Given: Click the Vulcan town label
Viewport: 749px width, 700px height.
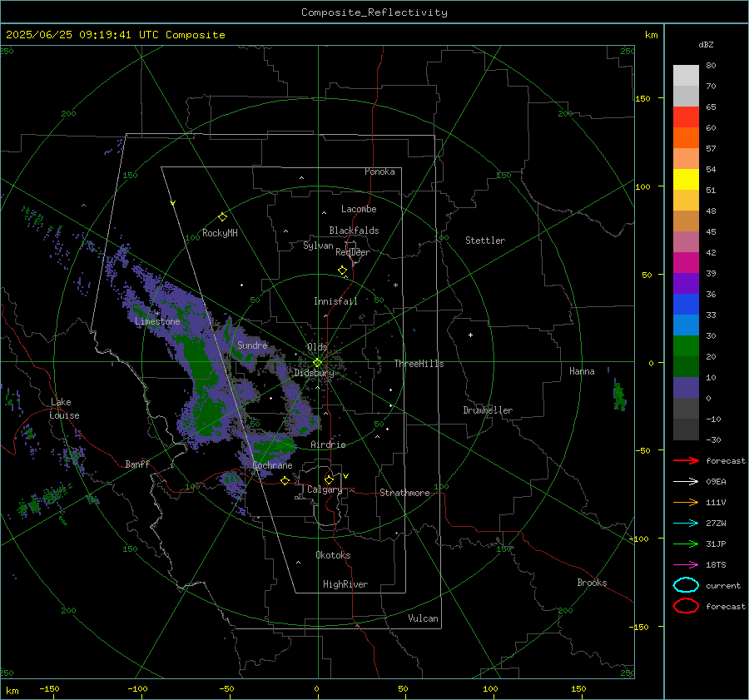Looking at the screenshot, I should 423,618.
